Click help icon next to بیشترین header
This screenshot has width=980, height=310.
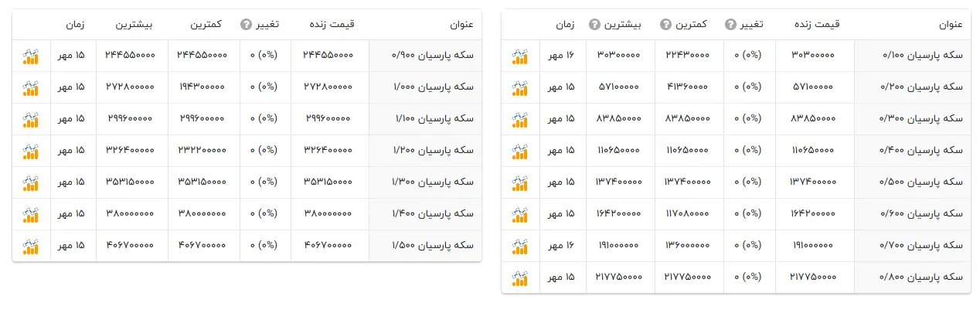[x=594, y=25]
